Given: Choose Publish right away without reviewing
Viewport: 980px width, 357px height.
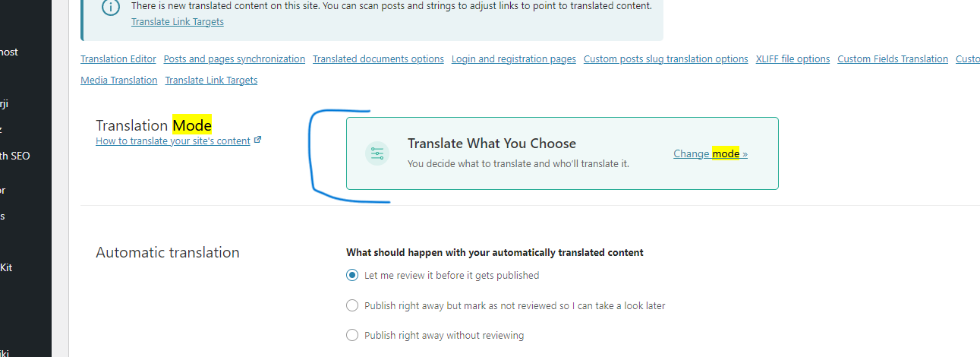Looking at the screenshot, I should tap(352, 335).
